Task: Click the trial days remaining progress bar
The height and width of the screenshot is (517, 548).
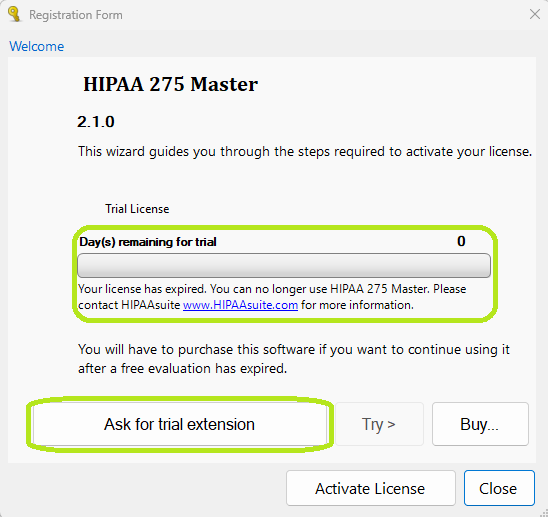Action: (x=284, y=266)
